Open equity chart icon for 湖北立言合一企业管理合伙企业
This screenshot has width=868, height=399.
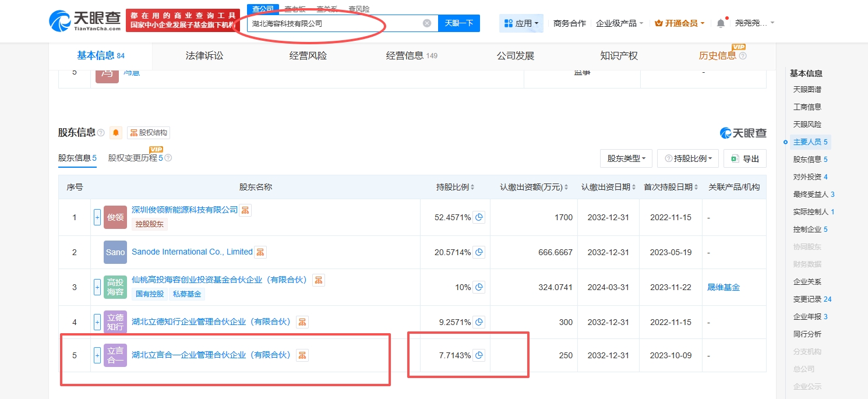(302, 355)
